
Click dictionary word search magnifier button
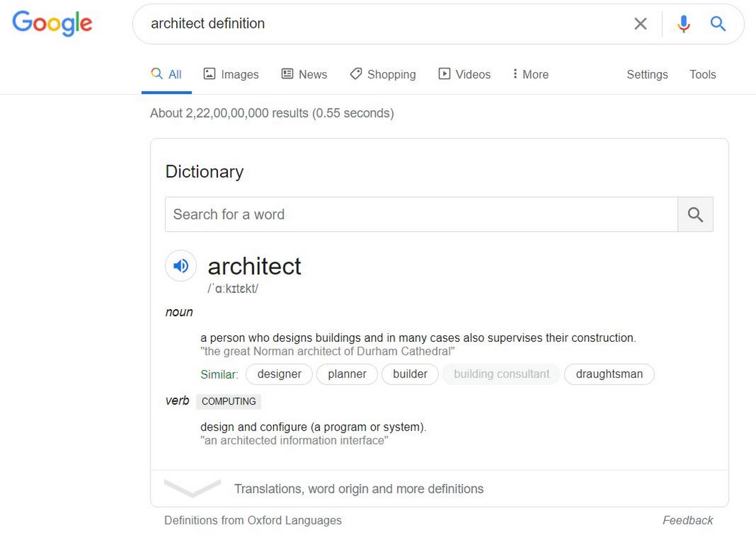695,214
